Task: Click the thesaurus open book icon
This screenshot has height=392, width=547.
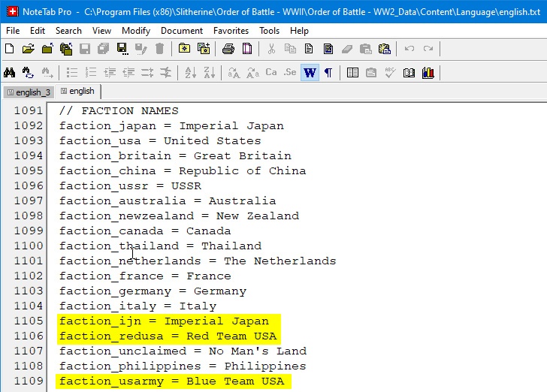Action: pyautogui.click(x=409, y=73)
